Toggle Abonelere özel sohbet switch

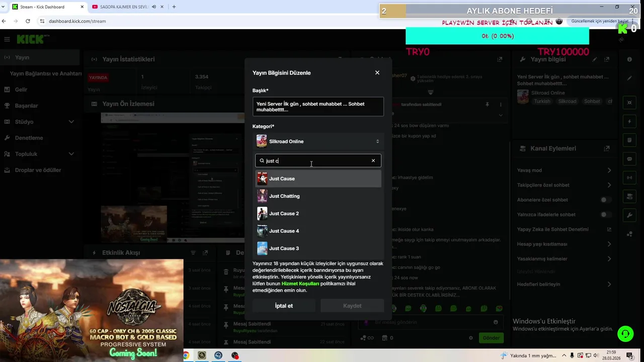pos(606,200)
